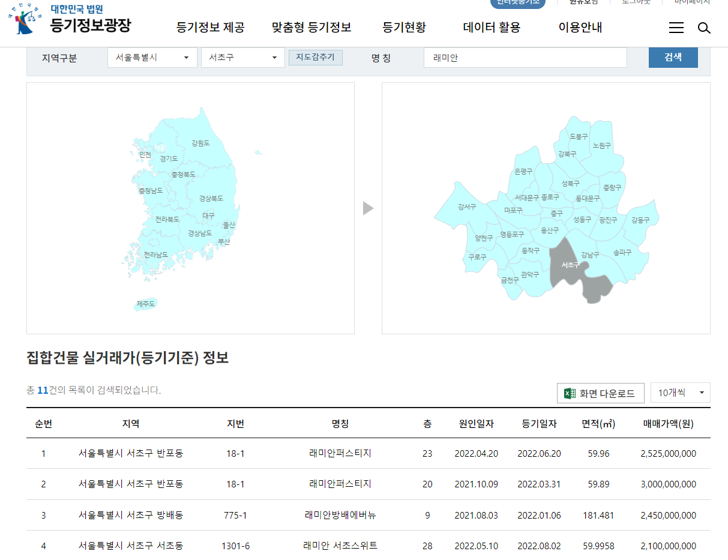Click the blue 검색 search button
The width and height of the screenshot is (728, 560).
673,58
